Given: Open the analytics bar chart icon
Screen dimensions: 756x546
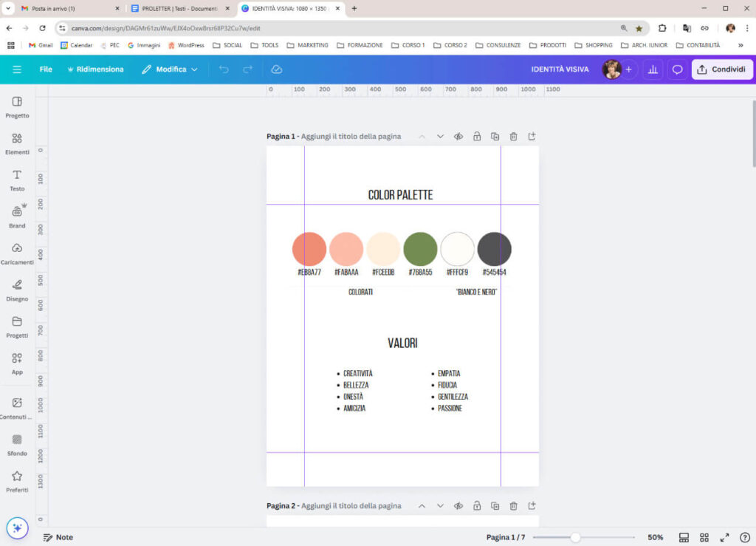Looking at the screenshot, I should [x=653, y=69].
